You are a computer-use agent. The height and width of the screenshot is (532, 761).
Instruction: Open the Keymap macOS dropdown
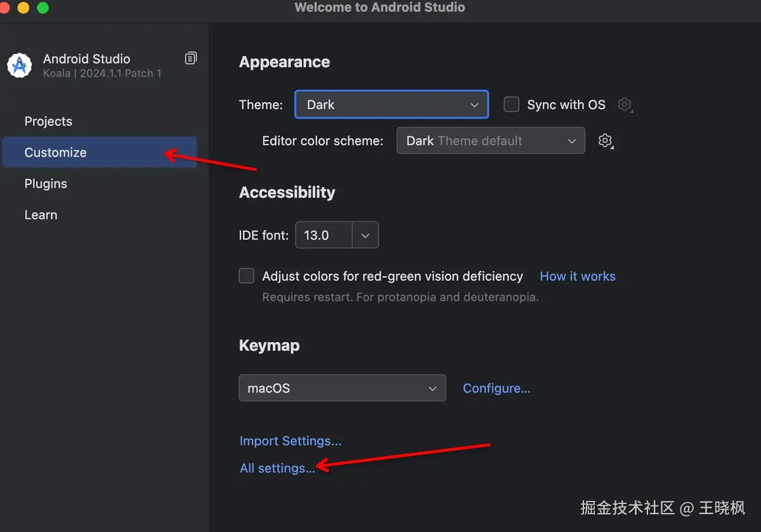[x=342, y=388]
